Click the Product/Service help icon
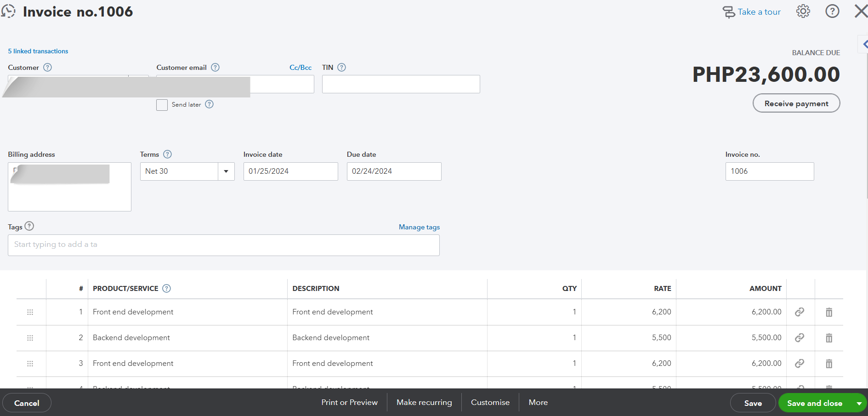868x416 pixels. click(167, 289)
